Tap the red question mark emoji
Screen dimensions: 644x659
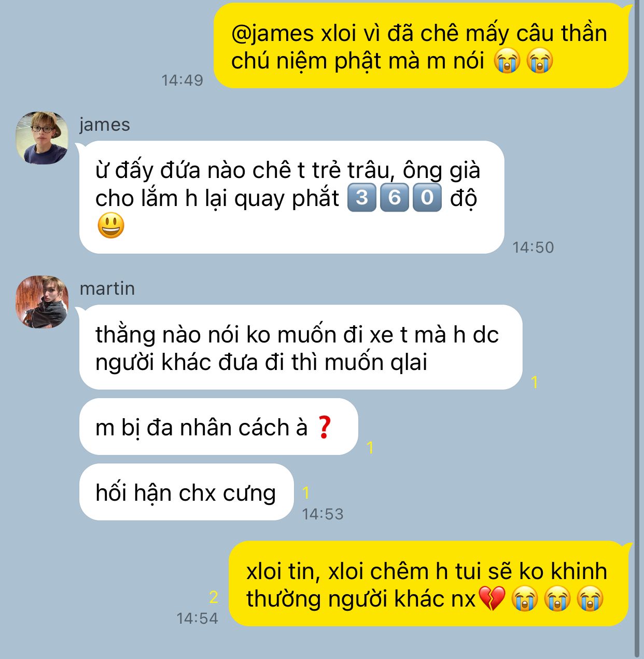324,427
